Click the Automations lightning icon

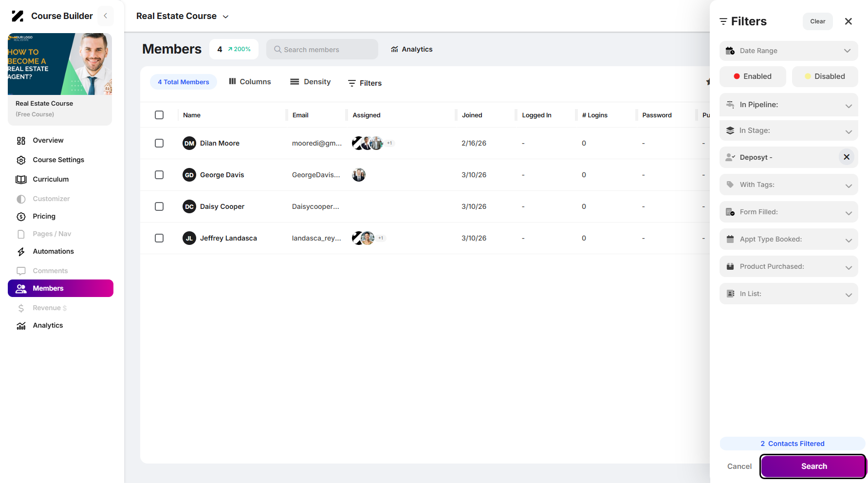point(21,252)
